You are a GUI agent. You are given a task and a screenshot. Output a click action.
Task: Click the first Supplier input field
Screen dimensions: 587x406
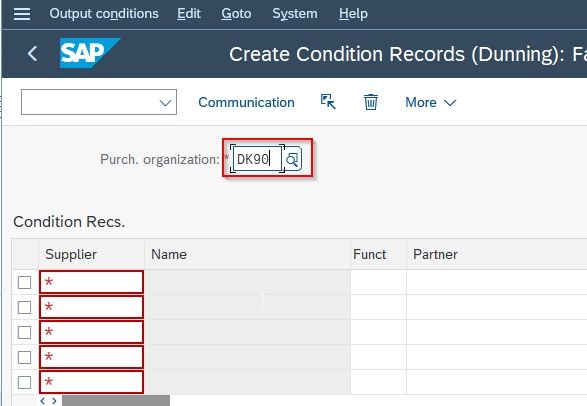[91, 282]
